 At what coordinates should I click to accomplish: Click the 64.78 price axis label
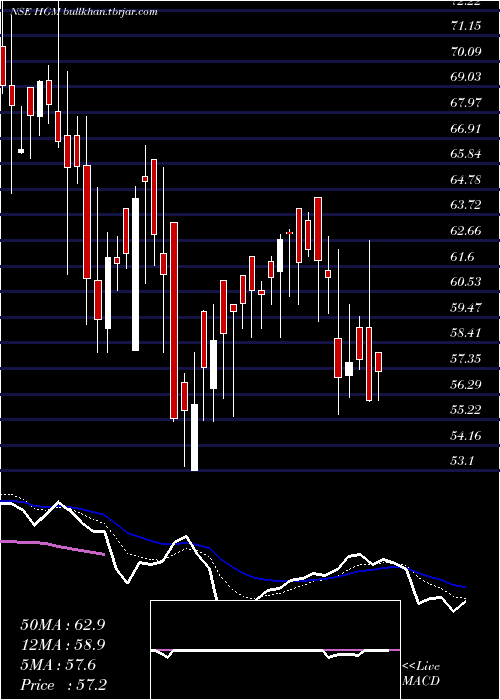point(466,180)
